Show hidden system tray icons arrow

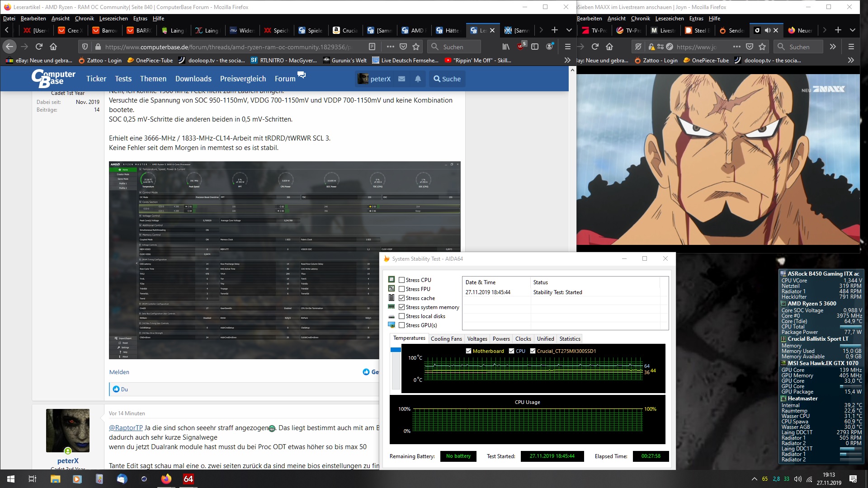(x=754, y=479)
